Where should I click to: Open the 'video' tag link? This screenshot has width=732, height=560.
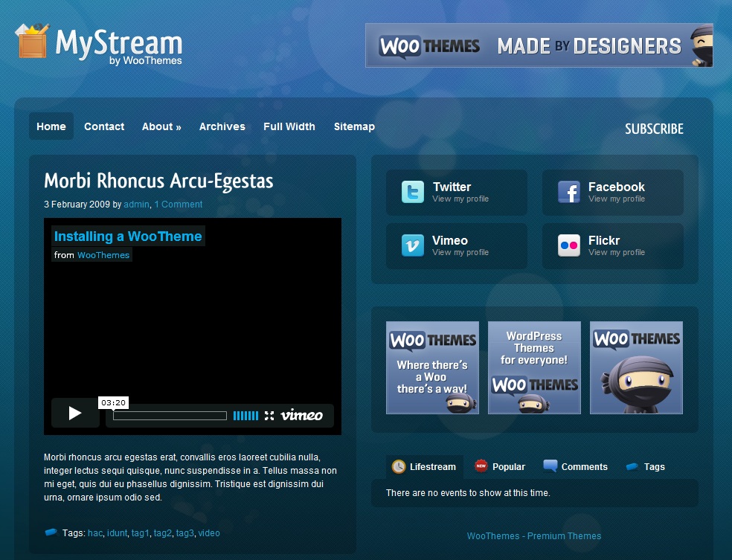[209, 533]
